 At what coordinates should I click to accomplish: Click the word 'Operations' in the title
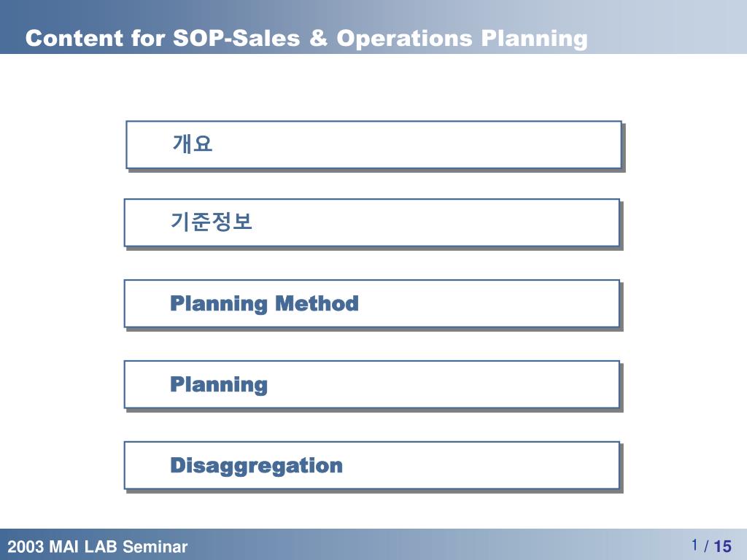pyautogui.click(x=404, y=39)
